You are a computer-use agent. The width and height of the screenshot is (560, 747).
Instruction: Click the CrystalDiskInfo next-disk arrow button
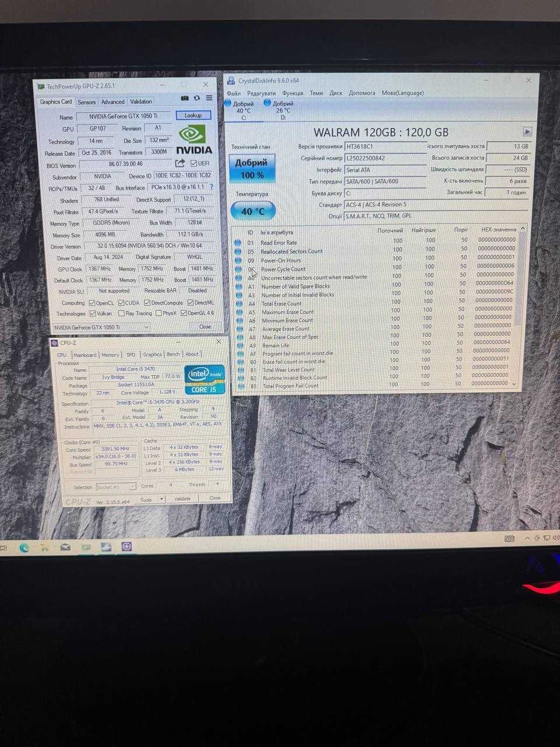[x=527, y=132]
